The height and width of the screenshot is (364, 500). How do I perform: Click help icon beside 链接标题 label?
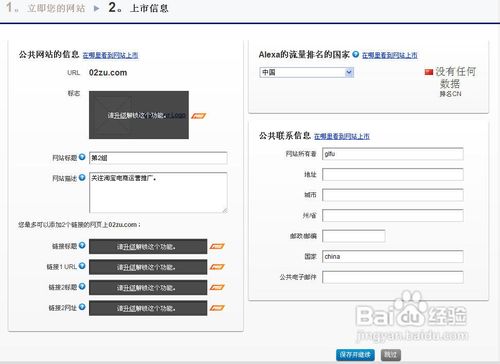(x=82, y=246)
